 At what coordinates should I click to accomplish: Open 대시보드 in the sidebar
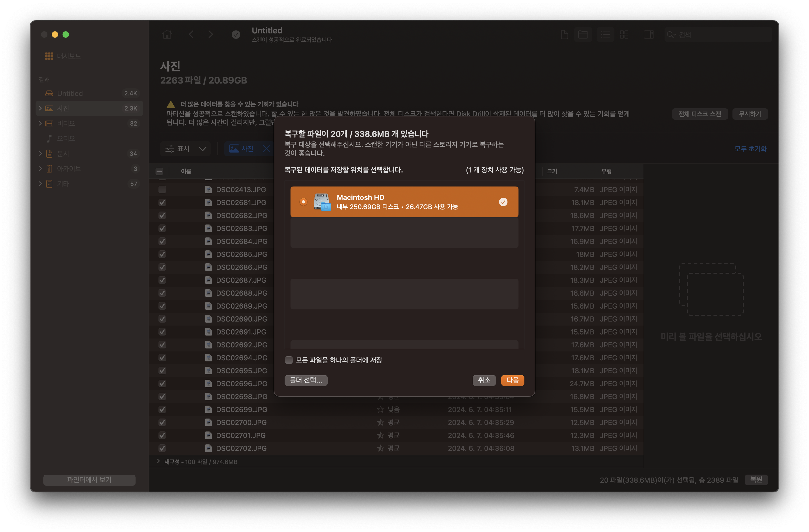(x=69, y=56)
